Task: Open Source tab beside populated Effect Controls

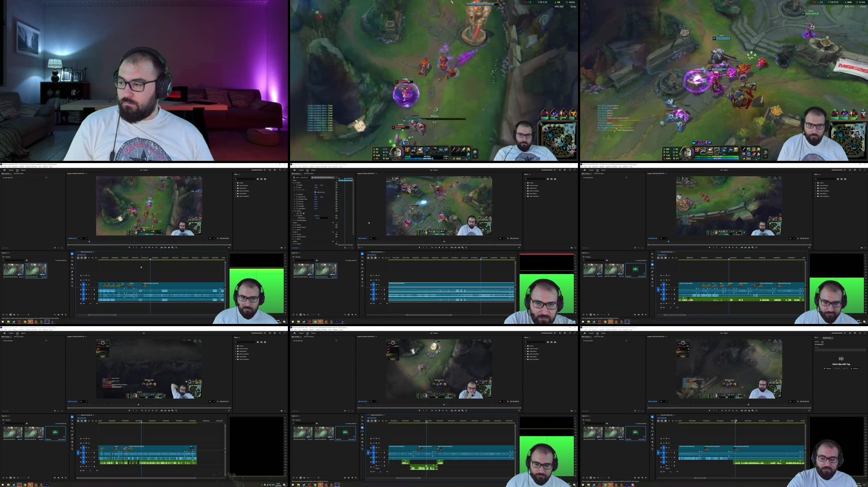Action: pos(309,174)
